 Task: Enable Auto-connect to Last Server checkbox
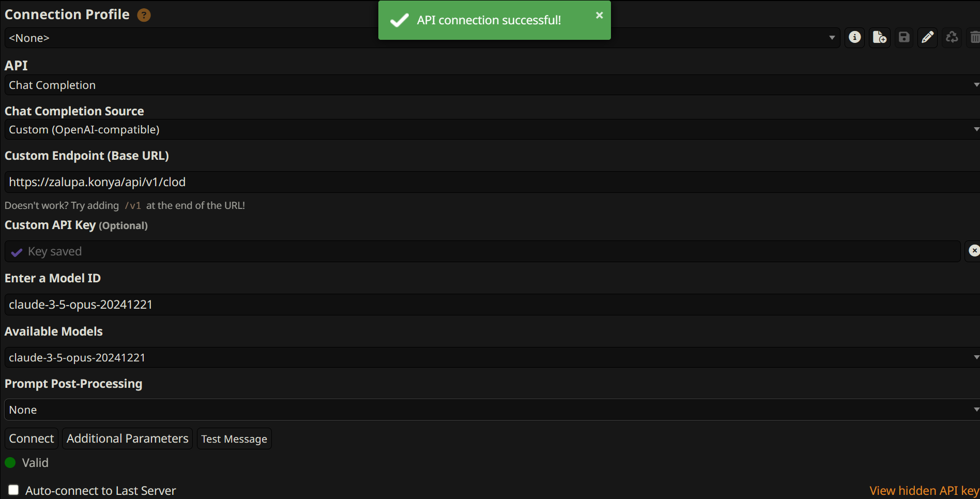(13, 490)
